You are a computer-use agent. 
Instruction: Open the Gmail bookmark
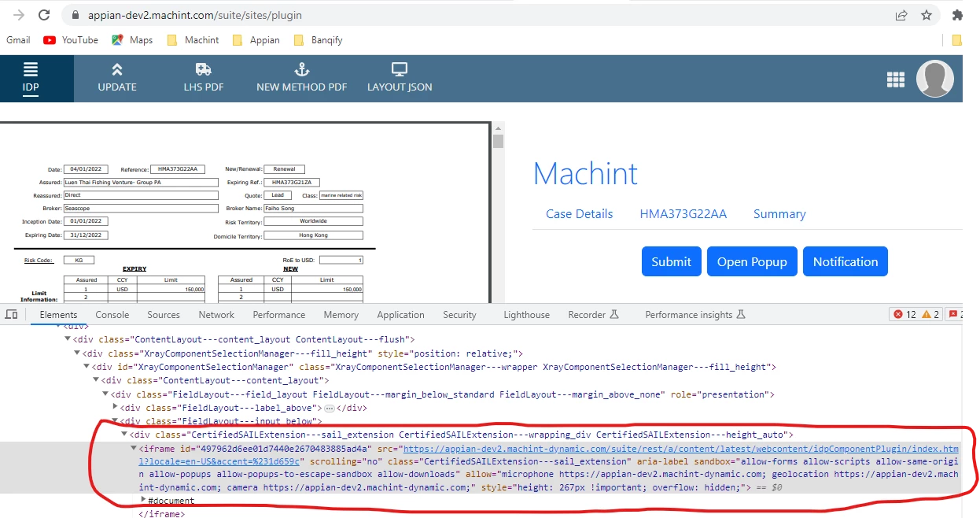pyautogui.click(x=18, y=40)
